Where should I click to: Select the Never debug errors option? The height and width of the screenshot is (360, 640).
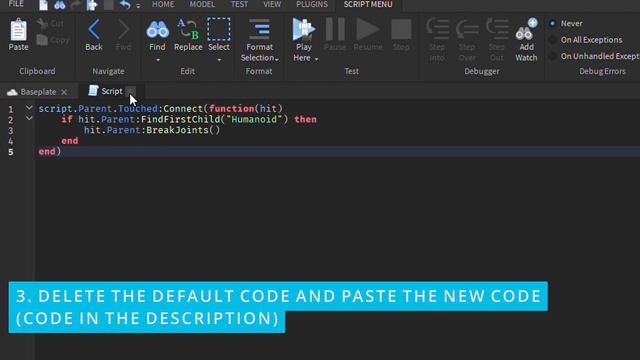[553, 24]
